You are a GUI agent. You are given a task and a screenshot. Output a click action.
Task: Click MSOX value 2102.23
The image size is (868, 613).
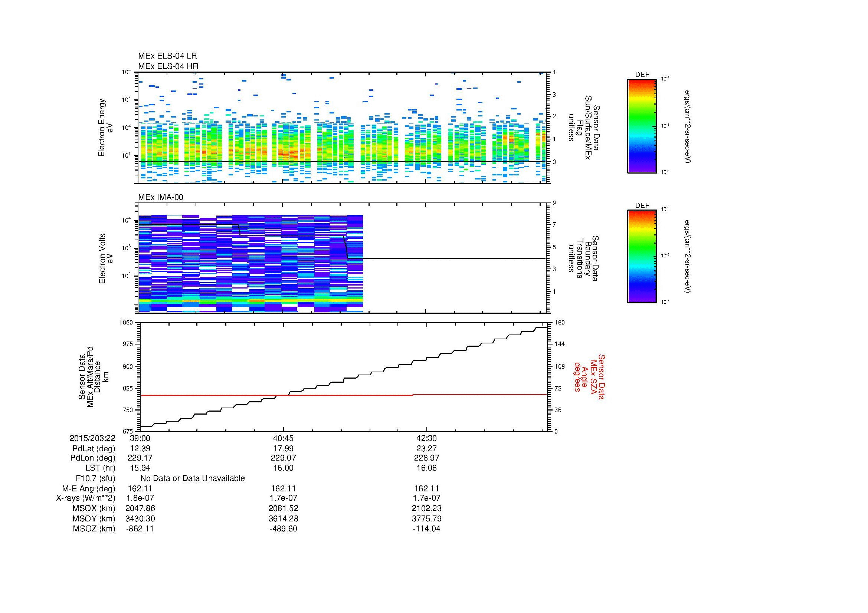click(427, 508)
